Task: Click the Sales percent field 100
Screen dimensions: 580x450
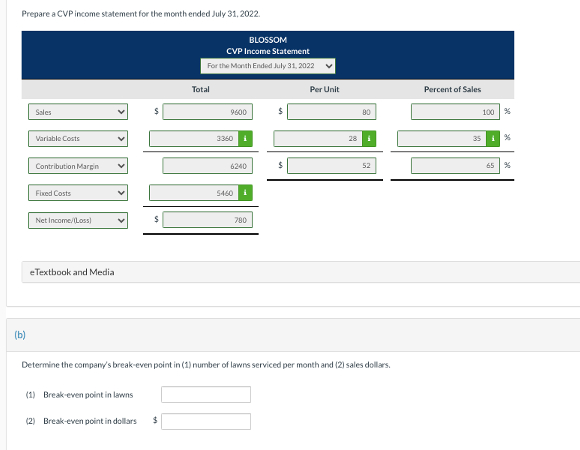Action: coord(455,112)
